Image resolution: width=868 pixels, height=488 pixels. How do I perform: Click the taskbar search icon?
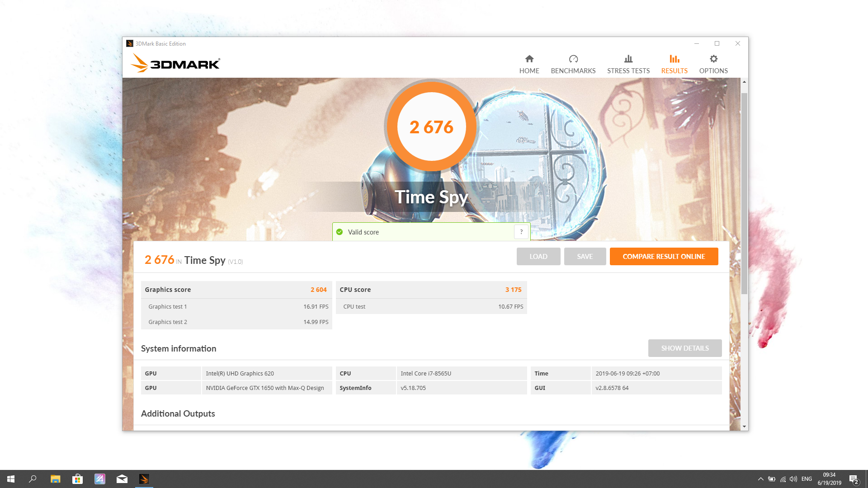pyautogui.click(x=33, y=479)
